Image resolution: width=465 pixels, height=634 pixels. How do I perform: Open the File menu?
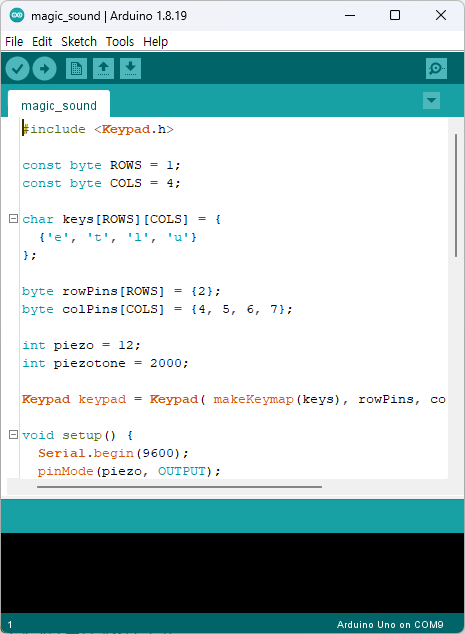[x=14, y=42]
